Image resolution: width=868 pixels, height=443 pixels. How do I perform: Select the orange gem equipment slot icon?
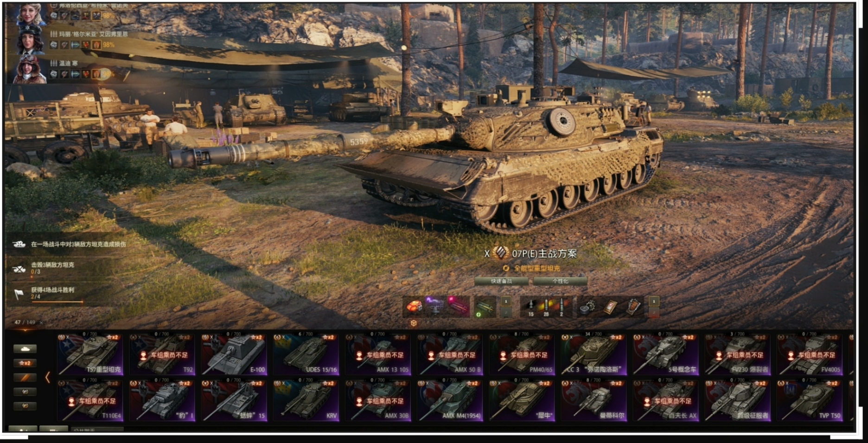coord(414,307)
